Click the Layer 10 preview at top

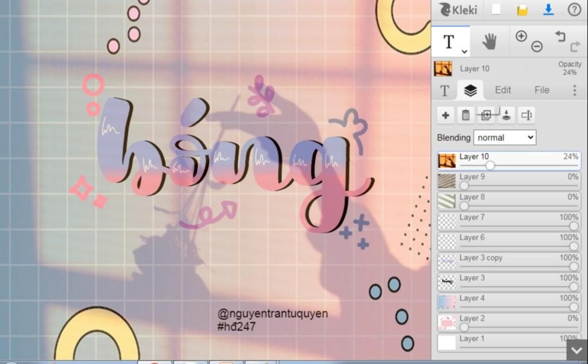(443, 68)
